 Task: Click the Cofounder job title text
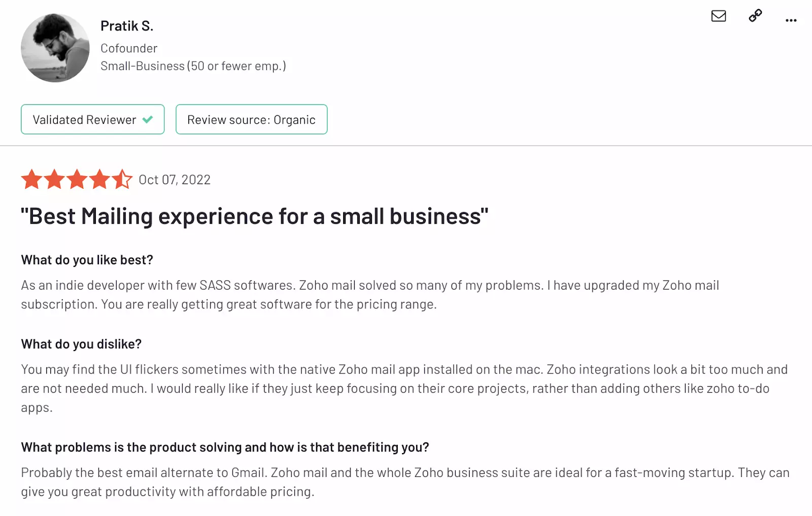pyautogui.click(x=129, y=49)
